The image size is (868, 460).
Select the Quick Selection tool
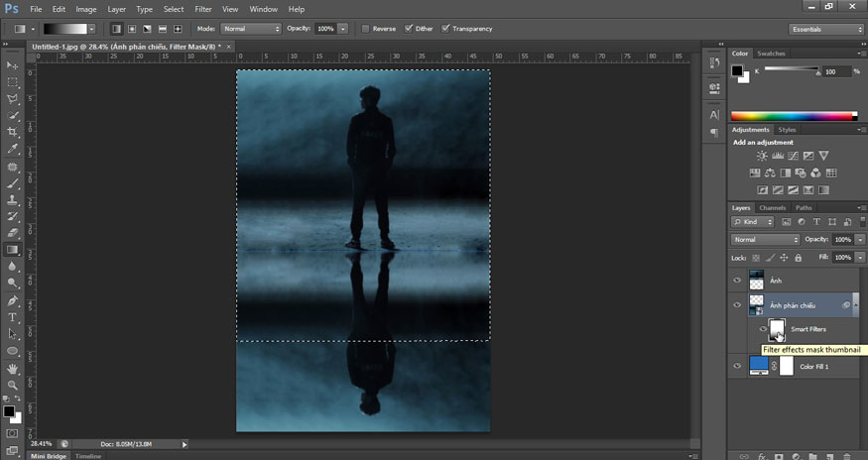(x=12, y=115)
